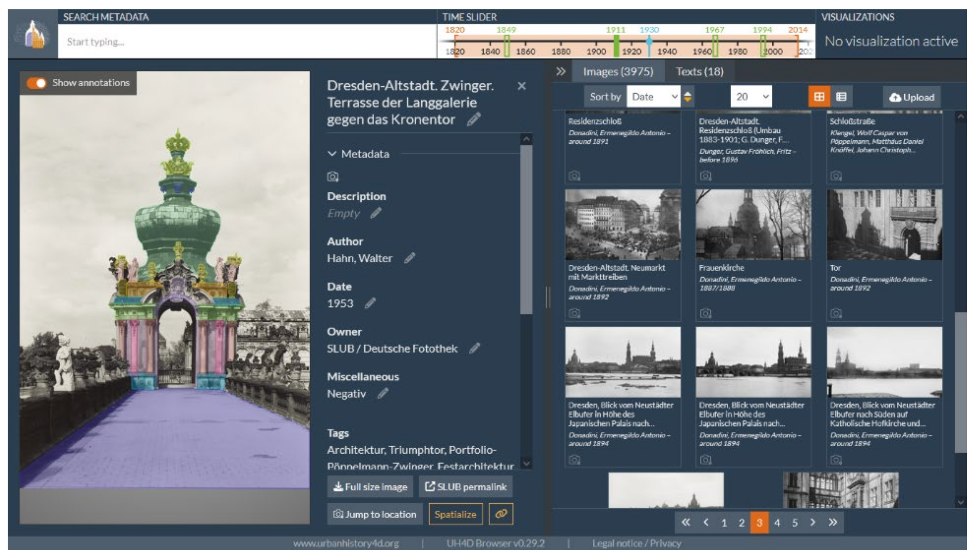Switch to the grid view icon
977x560 pixels.
(x=819, y=96)
